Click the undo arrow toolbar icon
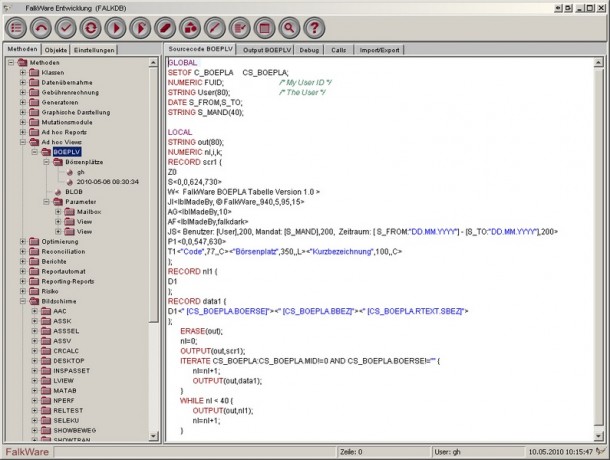The height and width of the screenshot is (460, 610). [40, 26]
